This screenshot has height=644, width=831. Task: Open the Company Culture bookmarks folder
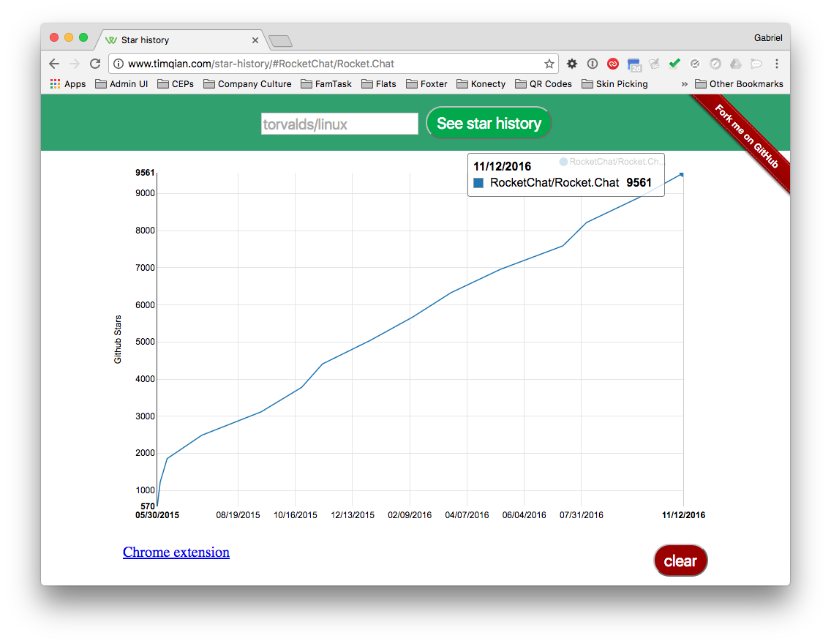(247, 83)
